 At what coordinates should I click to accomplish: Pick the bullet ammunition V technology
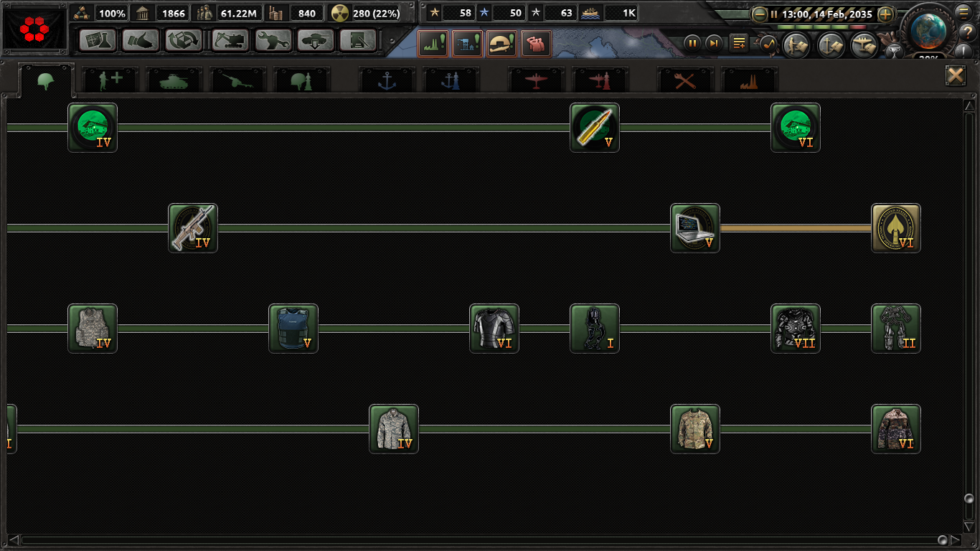(x=595, y=128)
